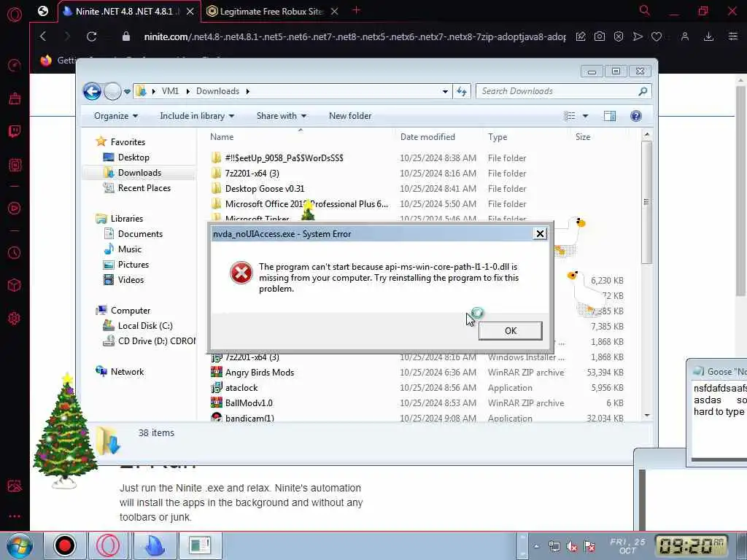Select the ataclock application file
The width and height of the screenshot is (747, 560).
point(241,388)
